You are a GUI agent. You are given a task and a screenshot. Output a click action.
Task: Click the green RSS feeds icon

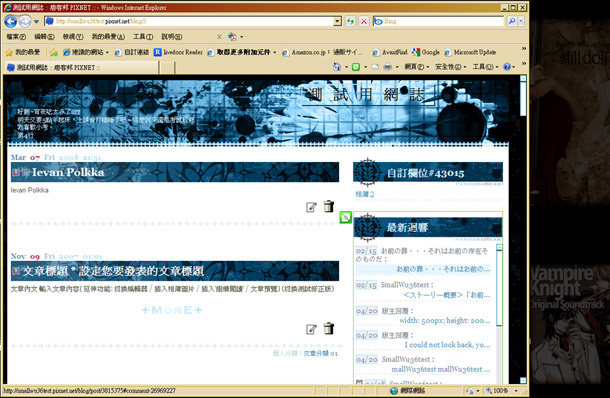[x=356, y=67]
